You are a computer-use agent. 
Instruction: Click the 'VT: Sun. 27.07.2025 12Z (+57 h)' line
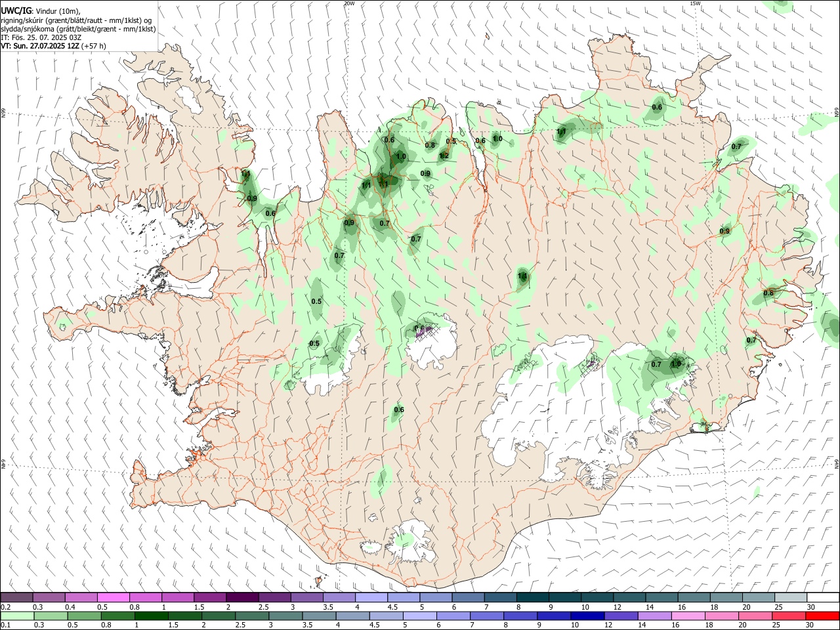pos(53,46)
